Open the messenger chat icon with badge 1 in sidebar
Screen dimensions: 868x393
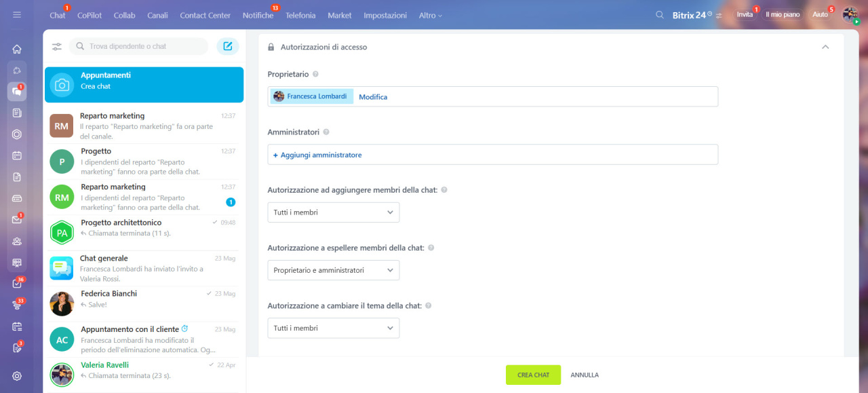pos(17,92)
